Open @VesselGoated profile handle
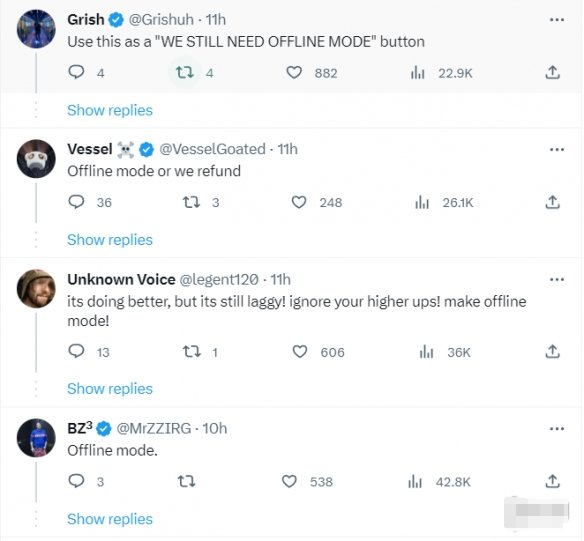Image resolution: width=584 pixels, height=541 pixels. pyautogui.click(x=212, y=149)
